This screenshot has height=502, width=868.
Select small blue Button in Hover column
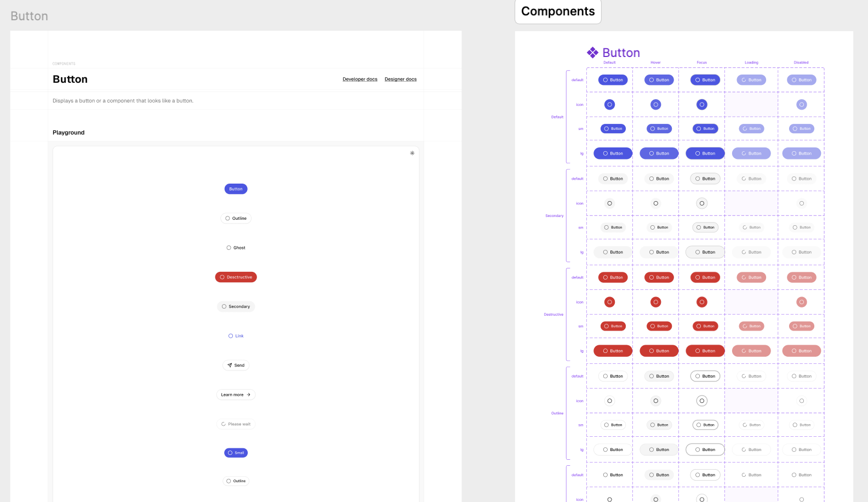point(659,129)
